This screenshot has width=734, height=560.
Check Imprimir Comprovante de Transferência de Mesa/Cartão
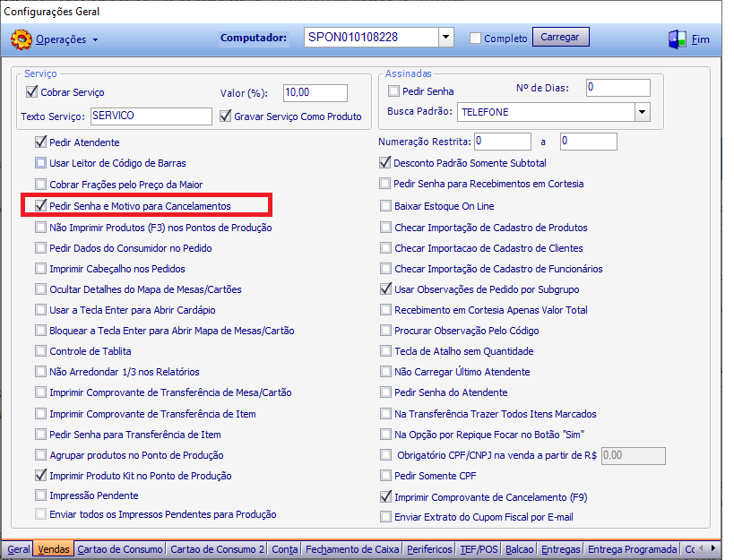[x=40, y=392]
